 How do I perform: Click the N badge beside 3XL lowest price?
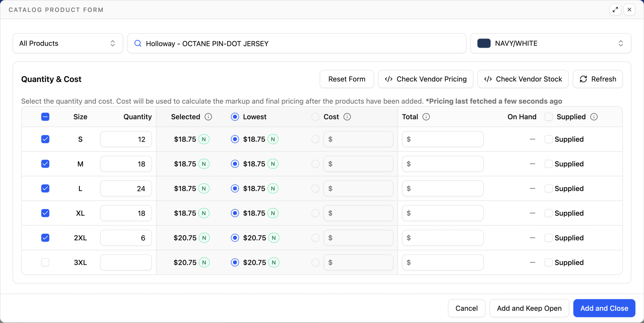tap(274, 263)
